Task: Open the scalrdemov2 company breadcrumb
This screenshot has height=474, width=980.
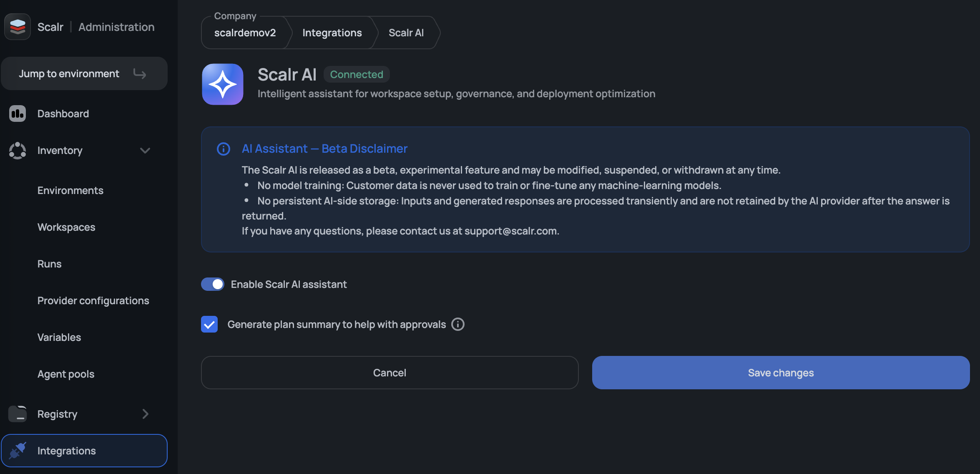Action: [245, 33]
